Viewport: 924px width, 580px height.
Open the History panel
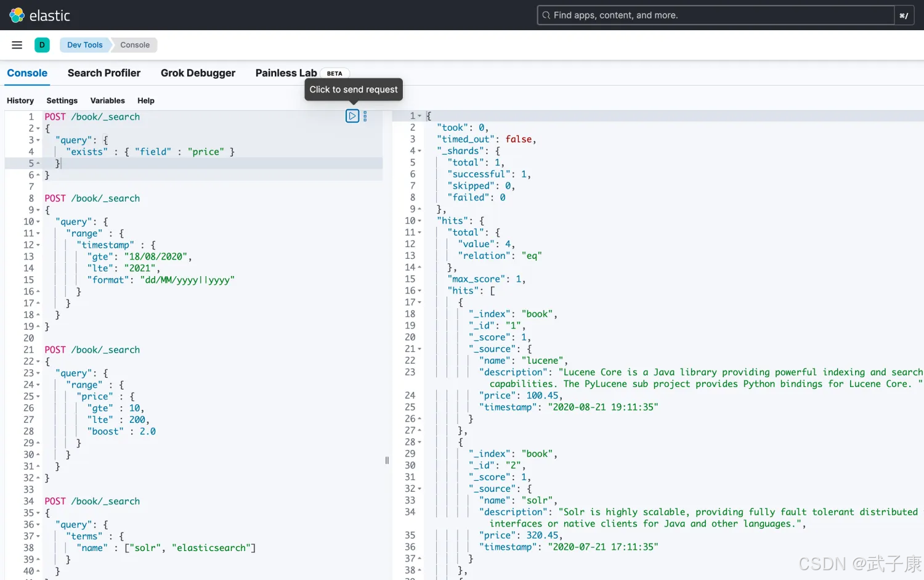click(x=20, y=100)
